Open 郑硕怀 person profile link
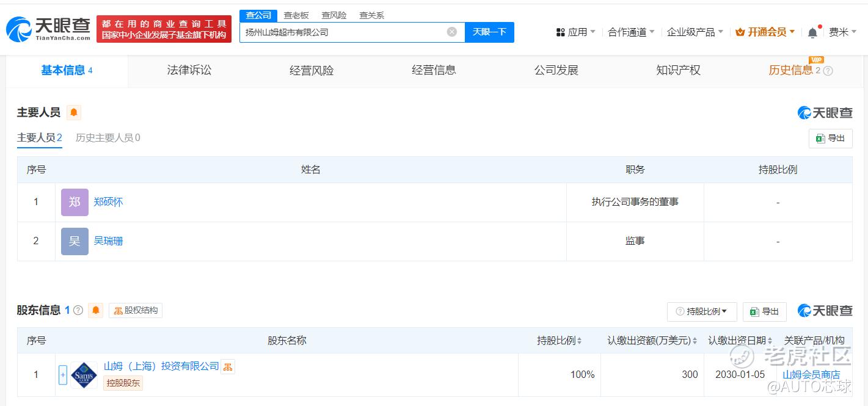Image resolution: width=868 pixels, height=406 pixels. (108, 202)
